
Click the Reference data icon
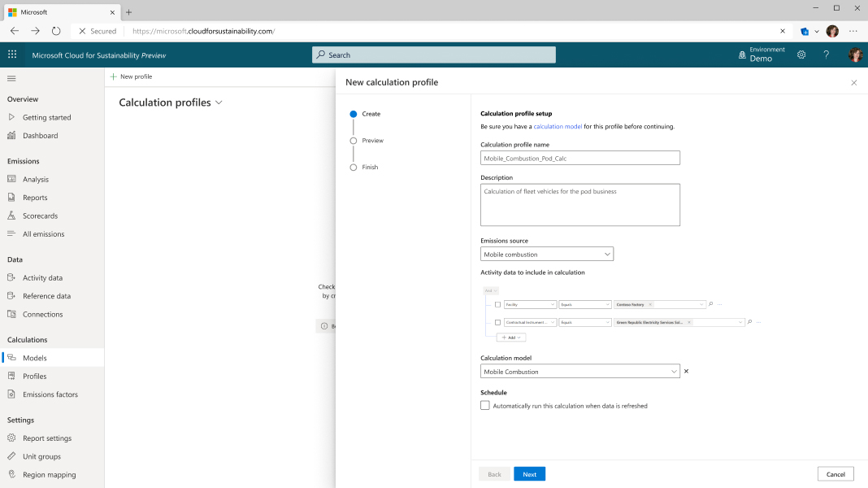click(x=11, y=296)
